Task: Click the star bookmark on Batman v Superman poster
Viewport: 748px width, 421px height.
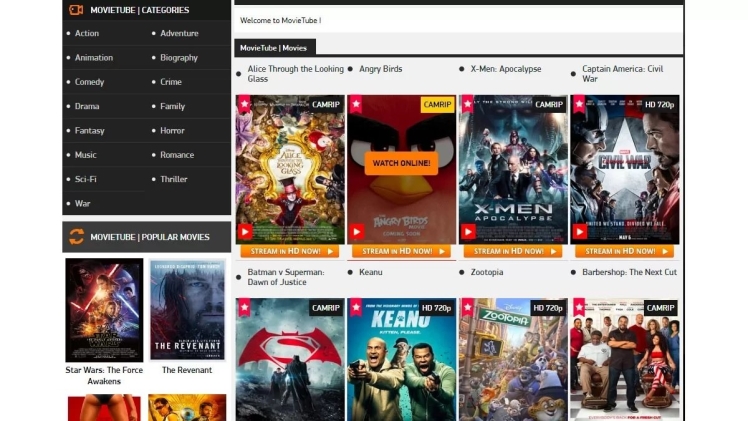Action: coord(244,308)
